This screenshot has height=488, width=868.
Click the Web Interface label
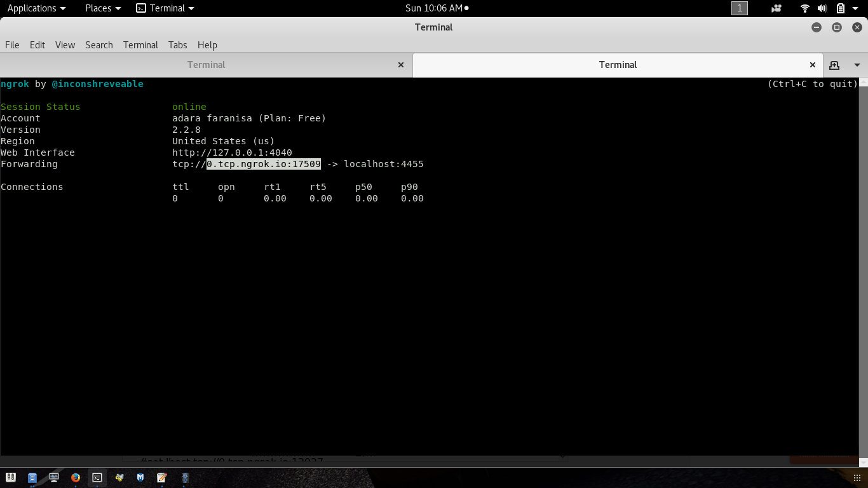pyautogui.click(x=37, y=152)
